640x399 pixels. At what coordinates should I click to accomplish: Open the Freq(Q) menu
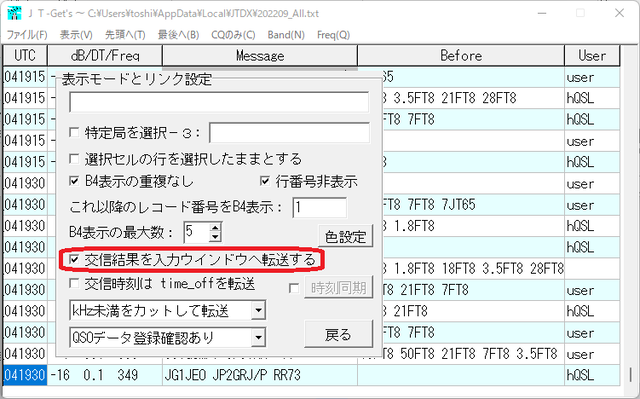point(333,35)
